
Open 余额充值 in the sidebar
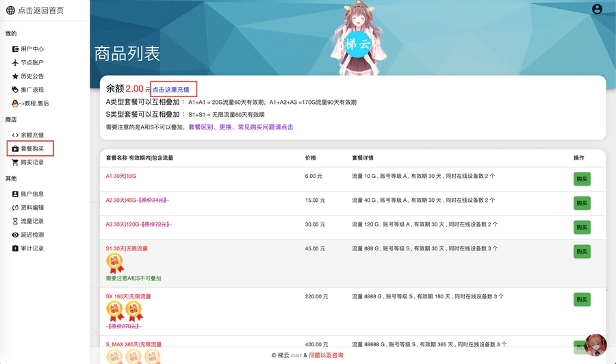click(31, 135)
